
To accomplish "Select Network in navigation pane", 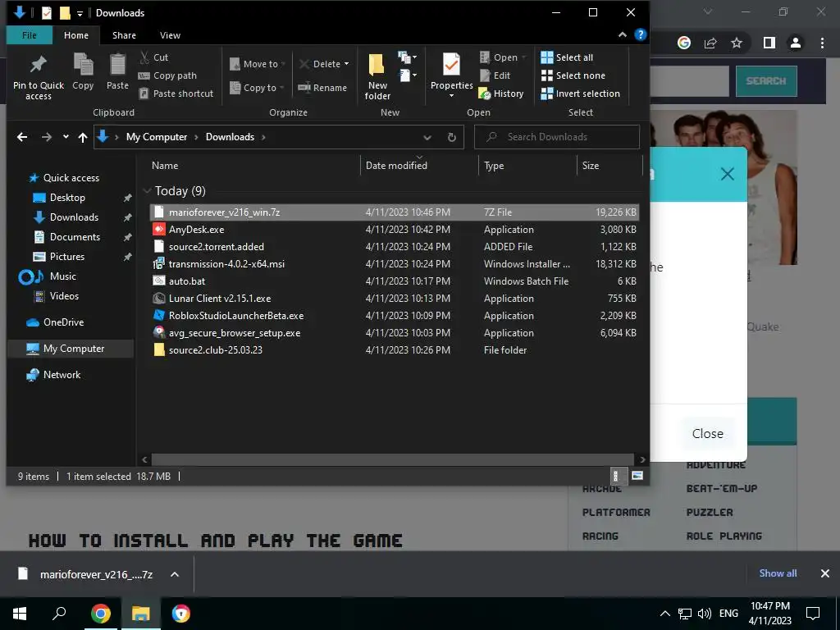I will coord(62,375).
